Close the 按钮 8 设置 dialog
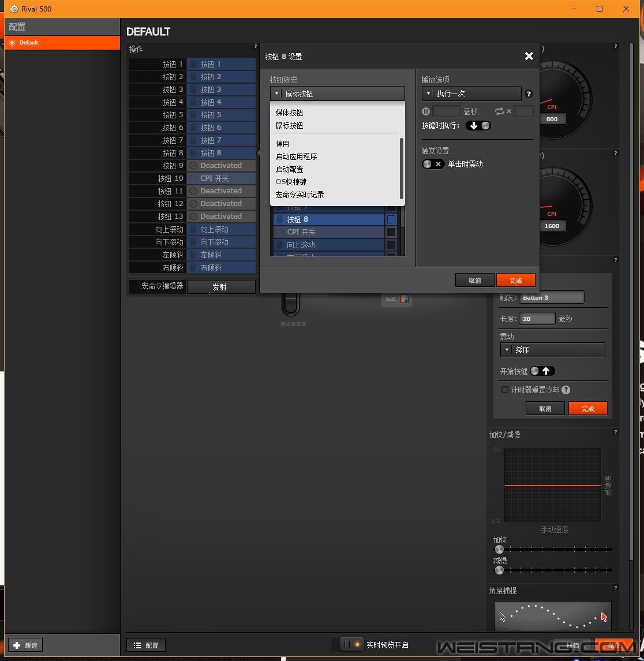644x661 pixels. click(529, 56)
